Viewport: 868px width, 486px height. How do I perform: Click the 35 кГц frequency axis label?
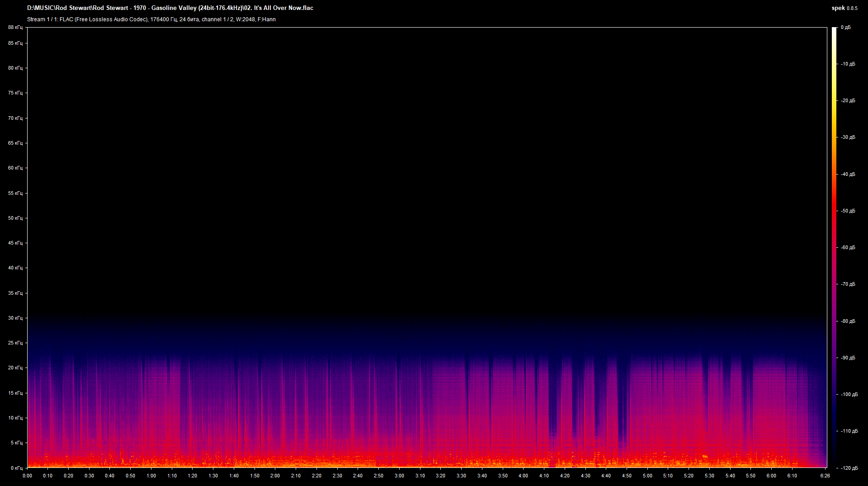[x=15, y=293]
